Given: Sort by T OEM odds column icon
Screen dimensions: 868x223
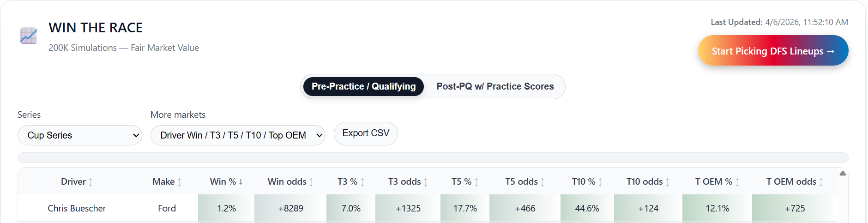Looking at the screenshot, I should pyautogui.click(x=821, y=182).
